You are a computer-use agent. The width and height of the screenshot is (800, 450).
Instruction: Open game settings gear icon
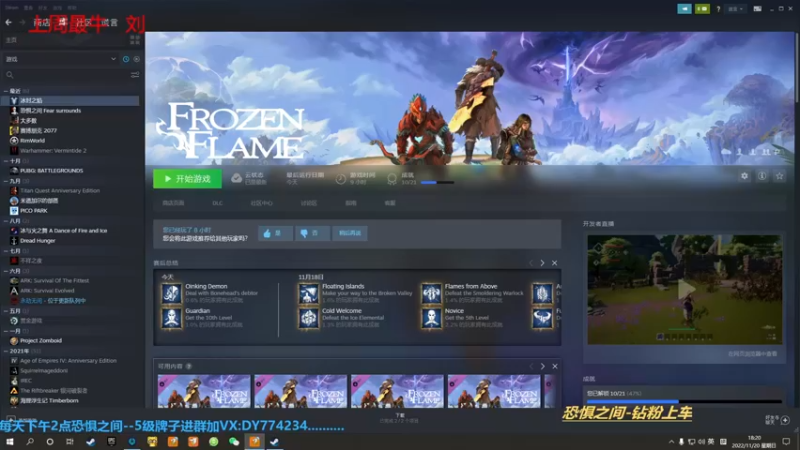click(x=744, y=176)
